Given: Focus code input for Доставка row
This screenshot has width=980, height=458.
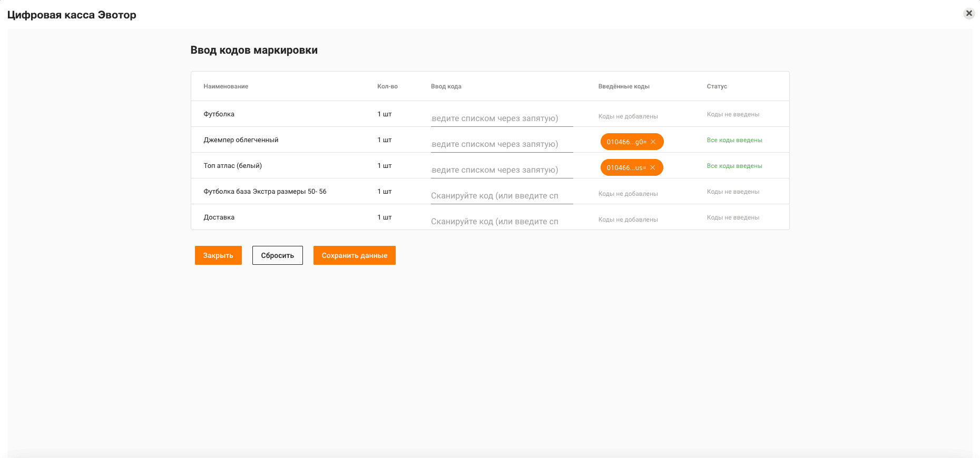Looking at the screenshot, I should point(502,222).
